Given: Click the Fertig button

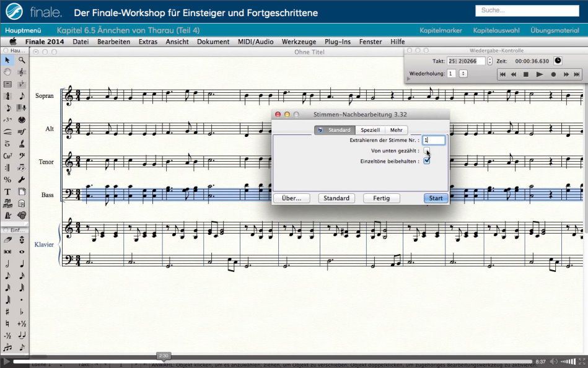Looking at the screenshot, I should (x=382, y=198).
